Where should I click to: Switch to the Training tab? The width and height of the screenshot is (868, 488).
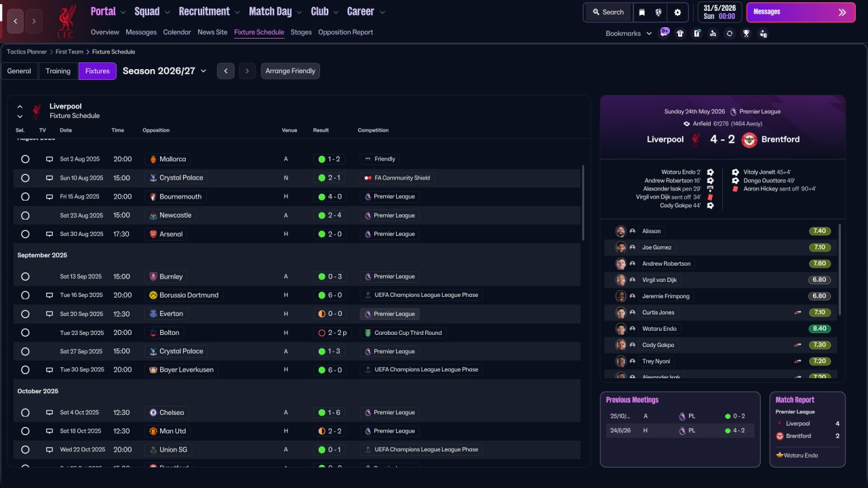(58, 71)
